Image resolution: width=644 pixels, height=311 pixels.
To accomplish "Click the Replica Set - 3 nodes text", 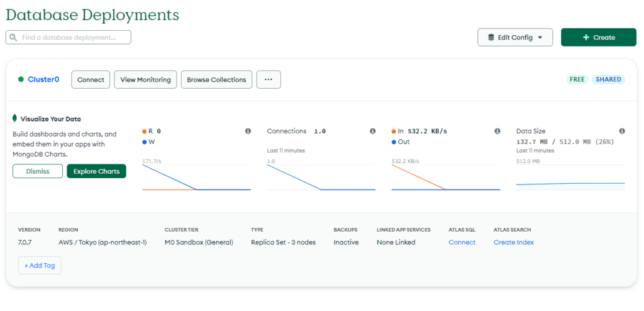I will coord(284,242).
